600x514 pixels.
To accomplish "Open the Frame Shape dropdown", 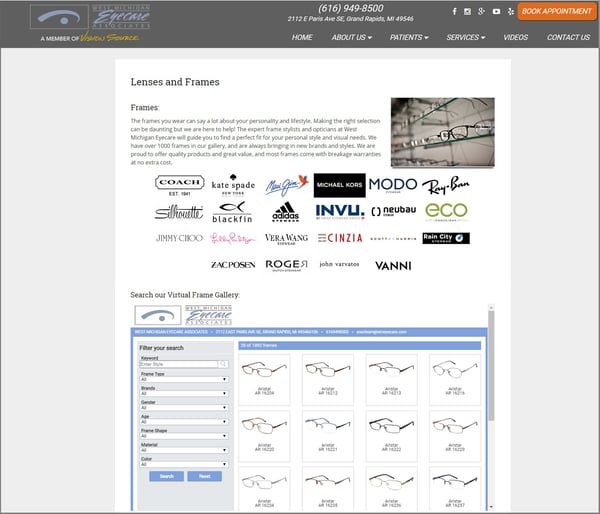I will 184,436.
